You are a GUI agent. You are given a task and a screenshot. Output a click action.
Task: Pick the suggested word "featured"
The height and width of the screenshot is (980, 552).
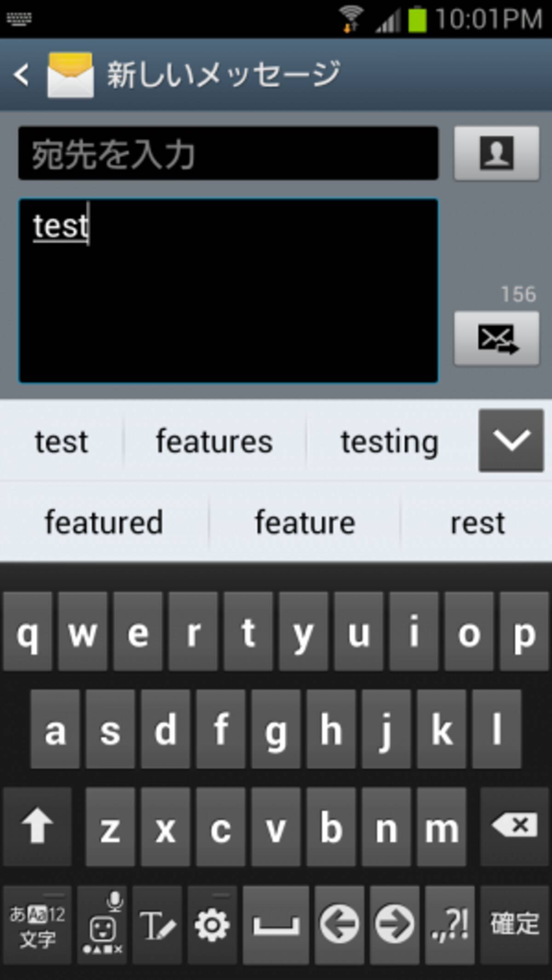pyautogui.click(x=104, y=523)
